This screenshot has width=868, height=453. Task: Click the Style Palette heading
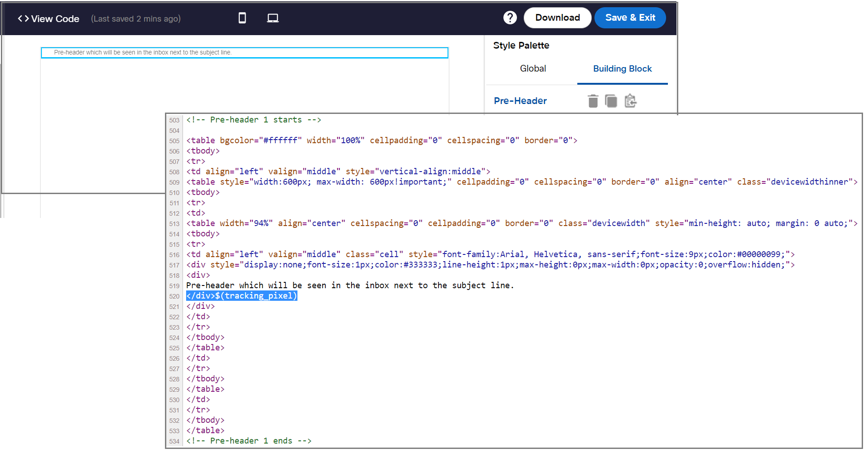521,45
